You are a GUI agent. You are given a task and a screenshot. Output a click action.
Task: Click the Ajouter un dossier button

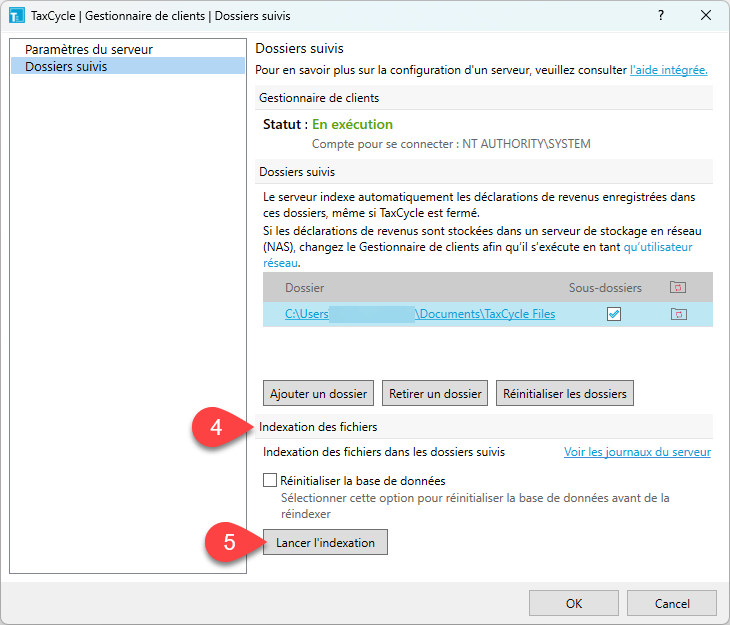pyautogui.click(x=320, y=393)
